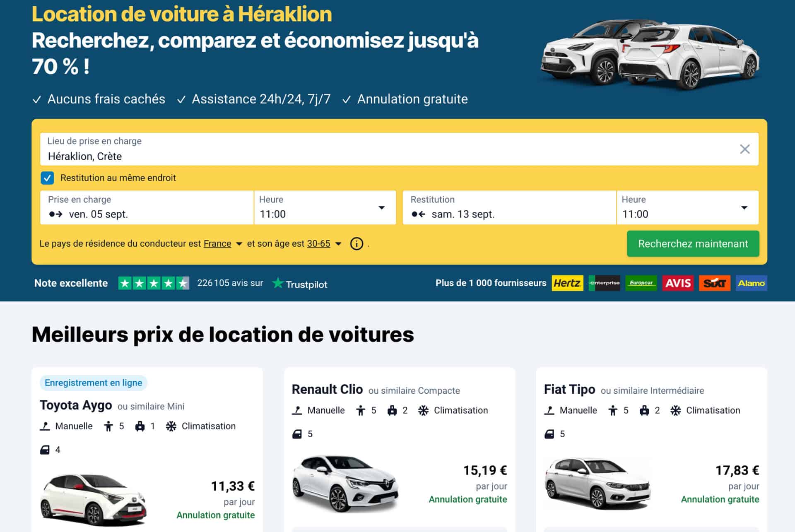Select the AVIS supplier logo
Image resolution: width=795 pixels, height=532 pixels.
point(678,283)
